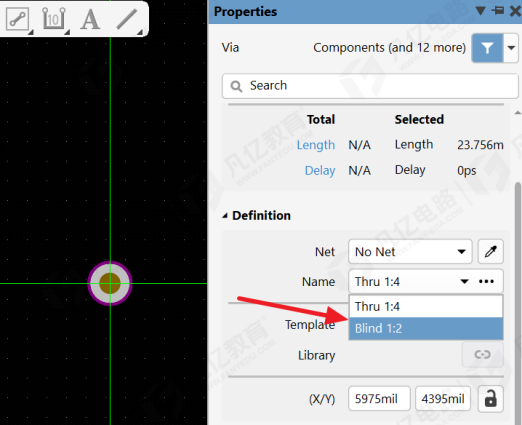This screenshot has width=522, height=425.
Task: Choose Blind 1:2 from the list
Action: tap(426, 328)
